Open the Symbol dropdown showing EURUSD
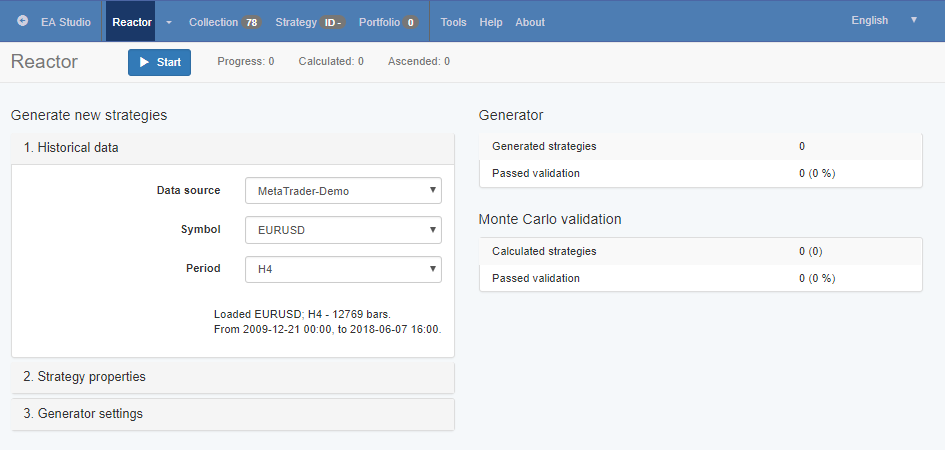 [x=343, y=230]
